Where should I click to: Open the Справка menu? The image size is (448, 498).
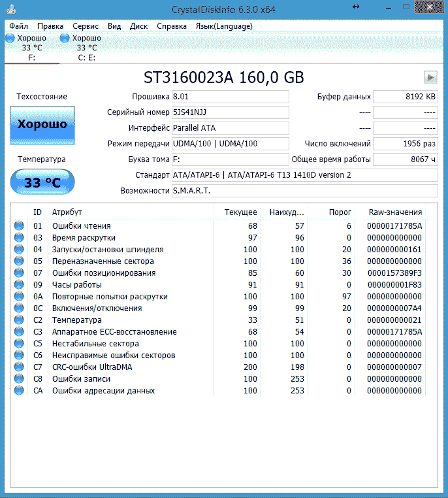coord(172,26)
